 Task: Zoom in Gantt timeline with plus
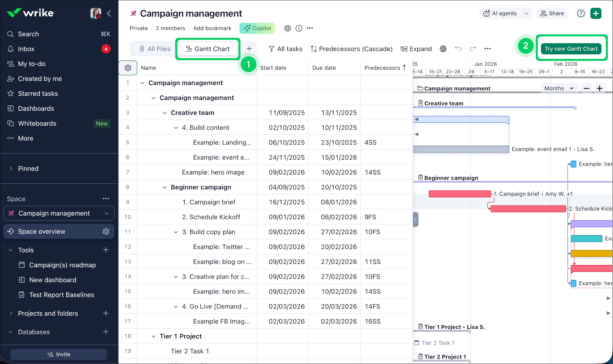click(600, 88)
